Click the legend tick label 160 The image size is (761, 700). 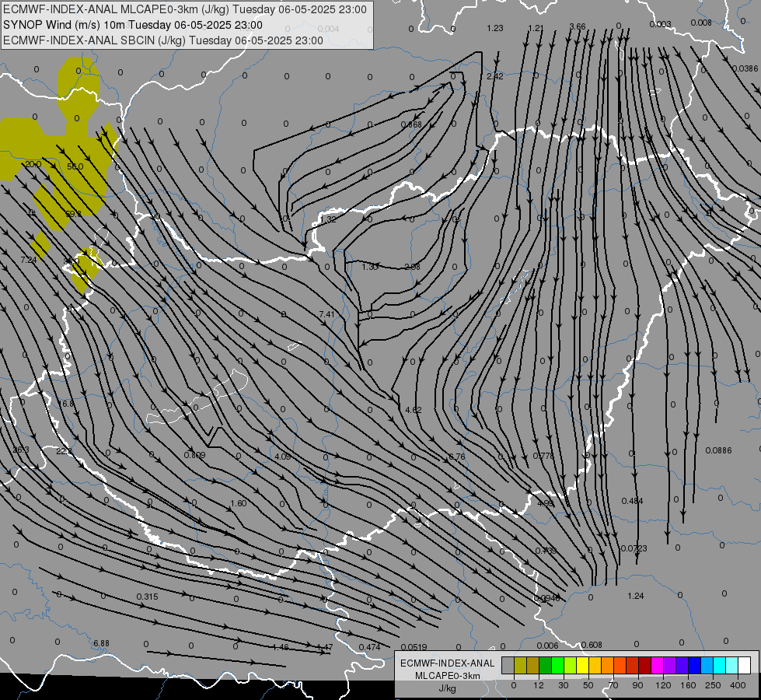pos(688,685)
